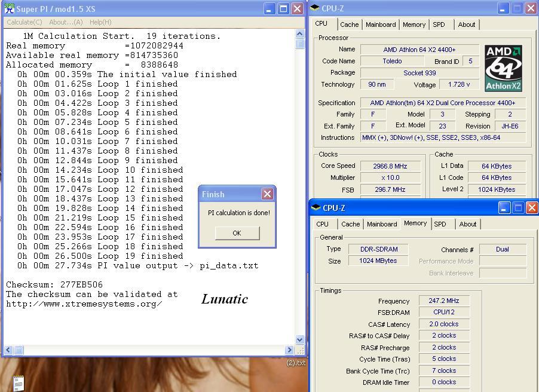
Task: Click the Super PI vertical scroll up arrow
Action: pyautogui.click(x=300, y=33)
